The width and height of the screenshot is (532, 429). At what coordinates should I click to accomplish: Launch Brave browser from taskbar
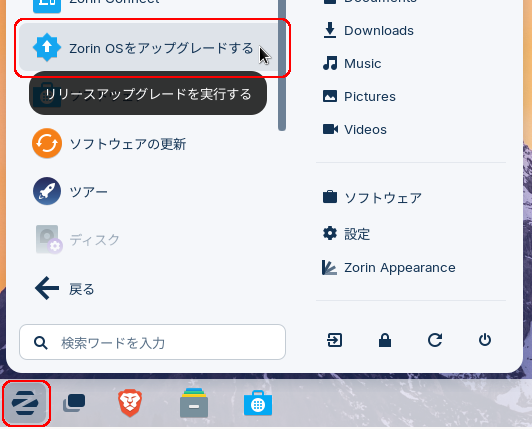(130, 403)
